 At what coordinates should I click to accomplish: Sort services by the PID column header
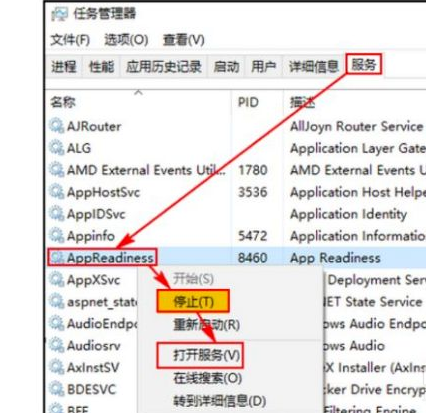pyautogui.click(x=248, y=102)
